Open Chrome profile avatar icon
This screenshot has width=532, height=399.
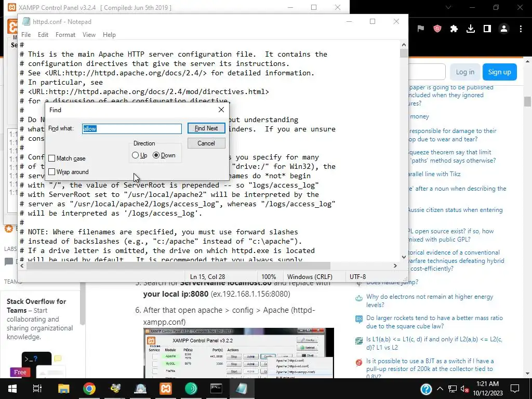pyautogui.click(x=504, y=29)
